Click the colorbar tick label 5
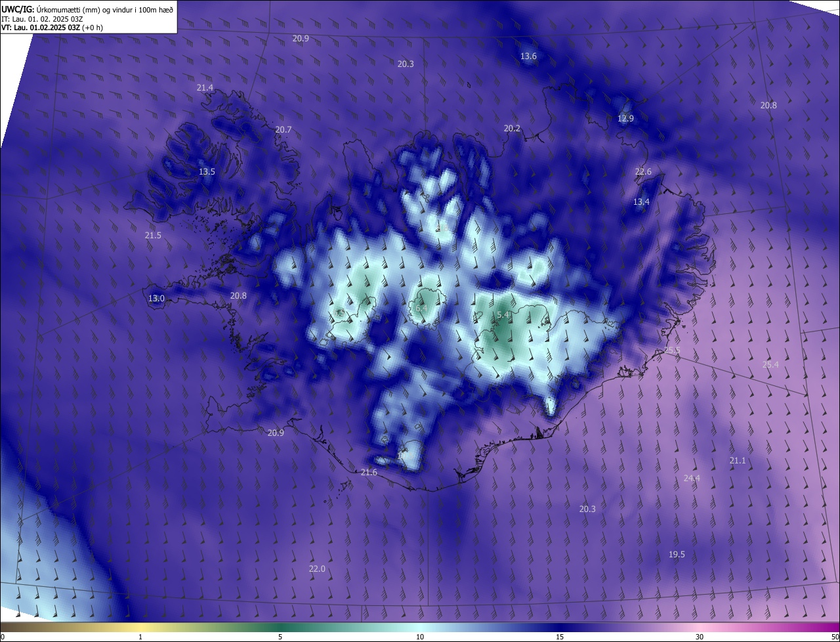The height and width of the screenshot is (642, 840). [280, 637]
